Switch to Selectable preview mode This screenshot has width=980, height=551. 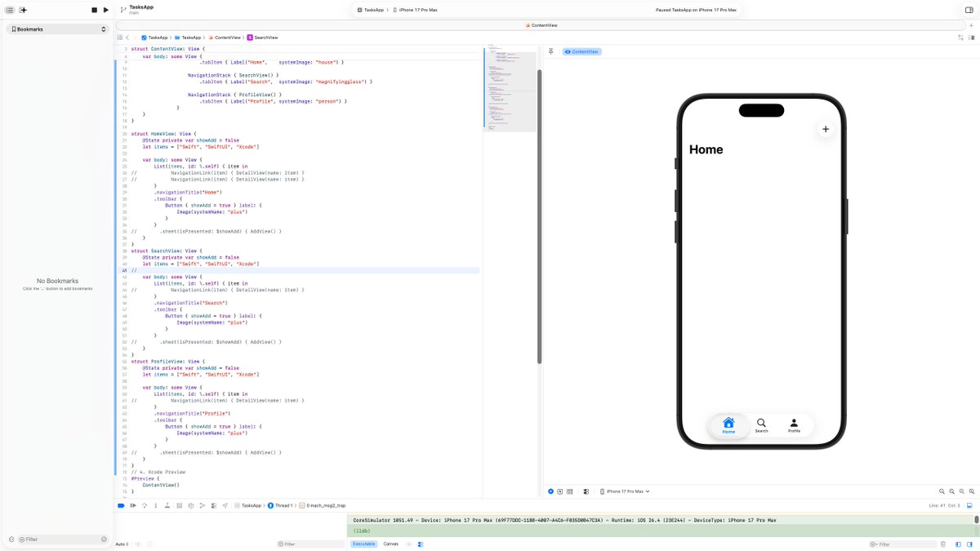coord(562,491)
